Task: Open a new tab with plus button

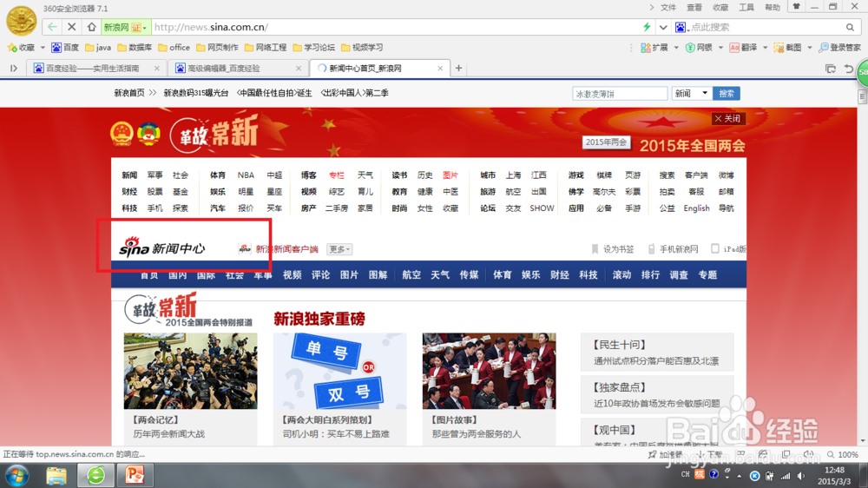Action: click(458, 68)
